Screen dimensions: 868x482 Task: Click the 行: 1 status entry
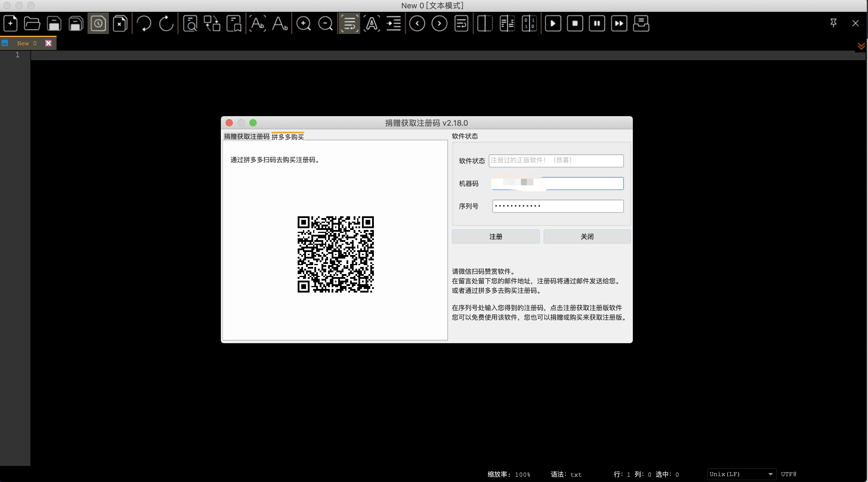coord(622,474)
